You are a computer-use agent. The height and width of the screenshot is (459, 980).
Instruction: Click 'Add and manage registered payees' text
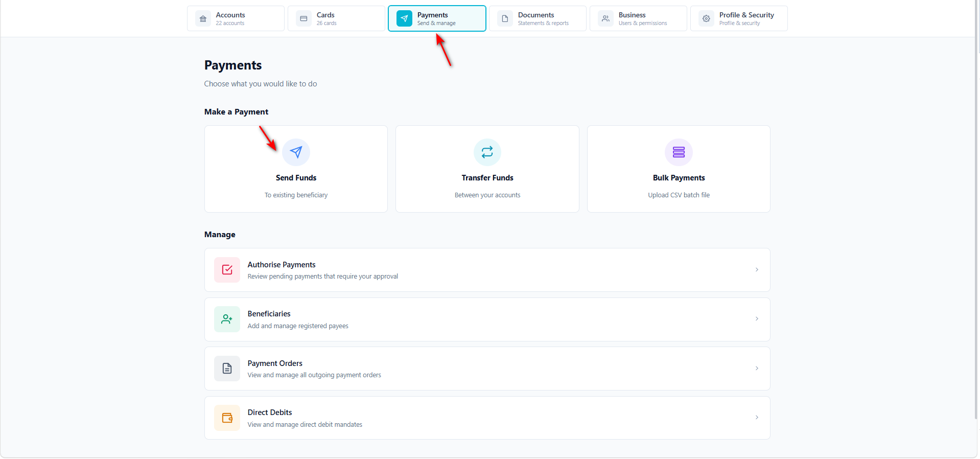coord(298,326)
